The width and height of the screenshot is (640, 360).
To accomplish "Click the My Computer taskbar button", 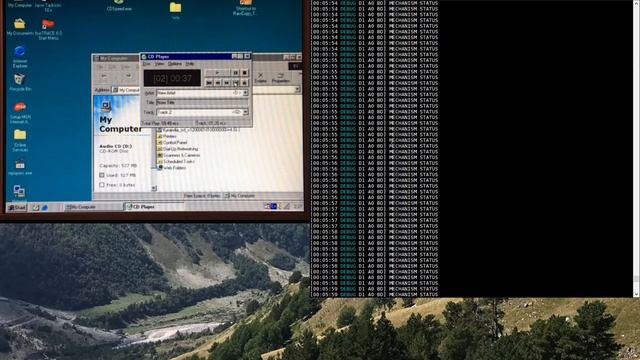I will tap(93, 207).
